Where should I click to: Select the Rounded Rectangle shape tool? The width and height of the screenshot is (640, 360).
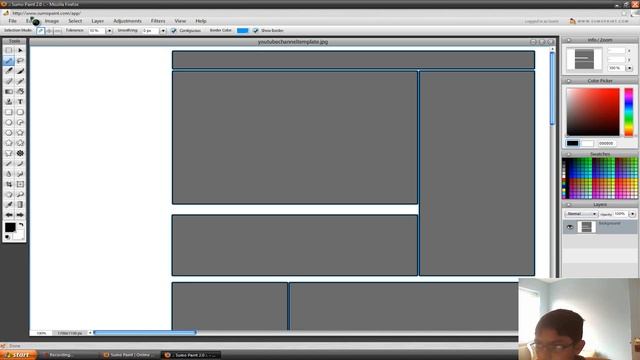pos(20,112)
